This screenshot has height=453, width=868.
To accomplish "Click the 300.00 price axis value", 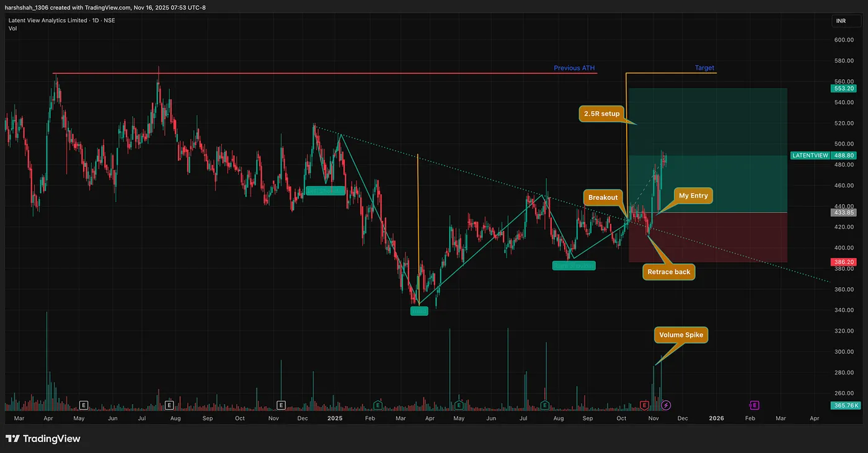I will coord(844,352).
